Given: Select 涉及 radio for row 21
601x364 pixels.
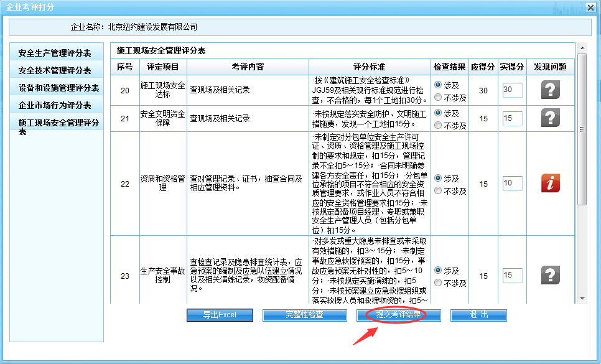Looking at the screenshot, I should [x=438, y=113].
